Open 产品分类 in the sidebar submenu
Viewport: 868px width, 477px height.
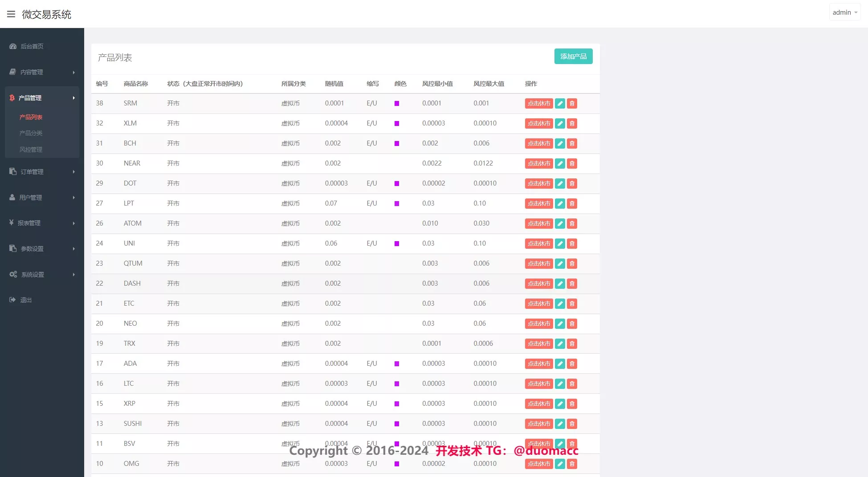[31, 133]
